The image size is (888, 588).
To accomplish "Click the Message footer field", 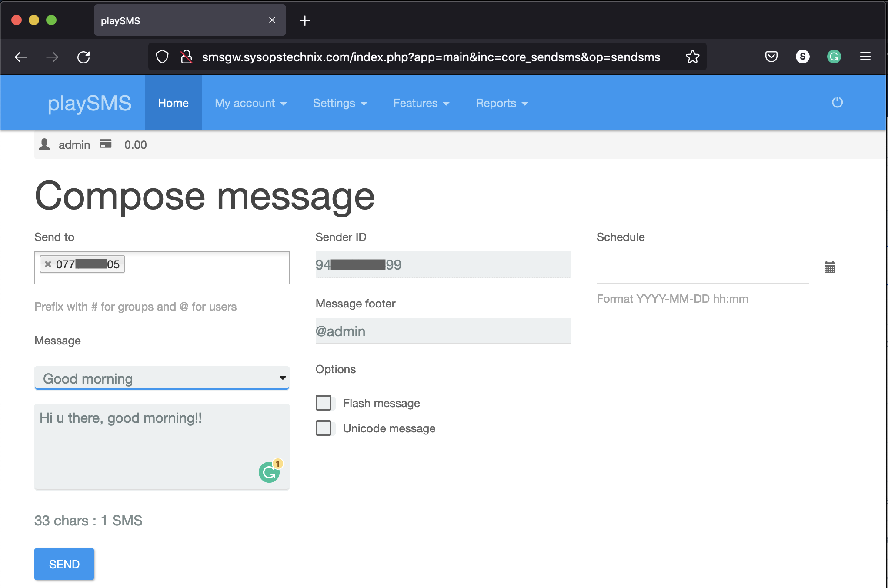I will pyautogui.click(x=443, y=331).
